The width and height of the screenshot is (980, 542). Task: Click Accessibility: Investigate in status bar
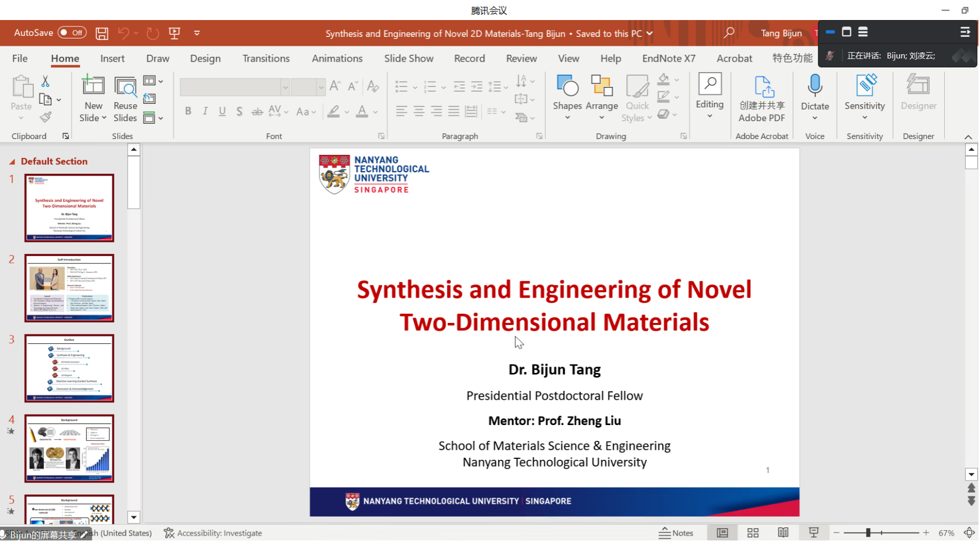[213, 534]
